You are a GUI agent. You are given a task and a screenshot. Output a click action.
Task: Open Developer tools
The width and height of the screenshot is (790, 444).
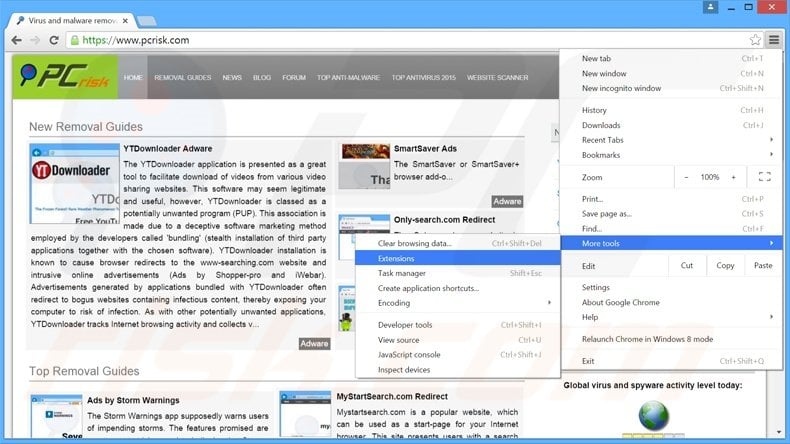(x=457, y=325)
